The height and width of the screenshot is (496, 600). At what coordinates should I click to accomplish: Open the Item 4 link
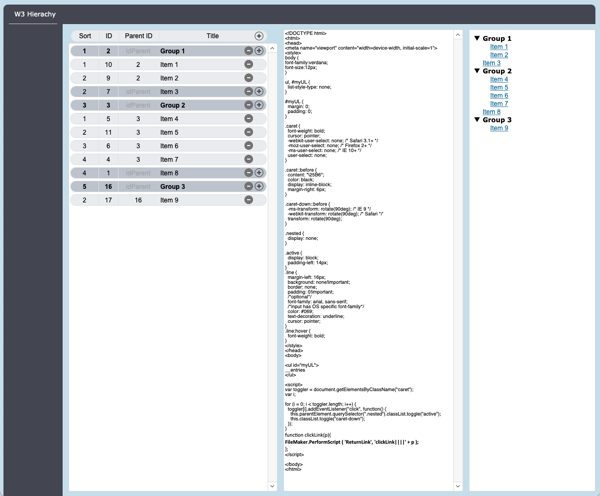point(499,79)
